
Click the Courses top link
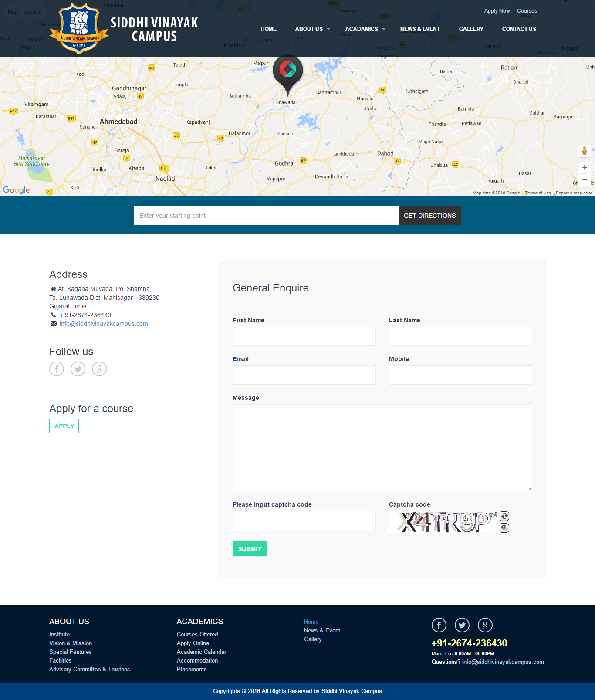pyautogui.click(x=527, y=11)
